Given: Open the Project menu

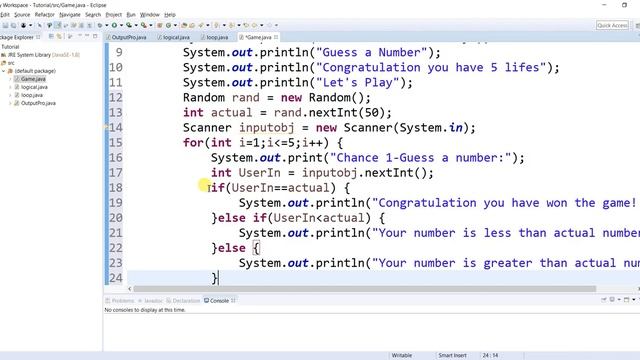Looking at the screenshot, I should [x=113, y=15].
